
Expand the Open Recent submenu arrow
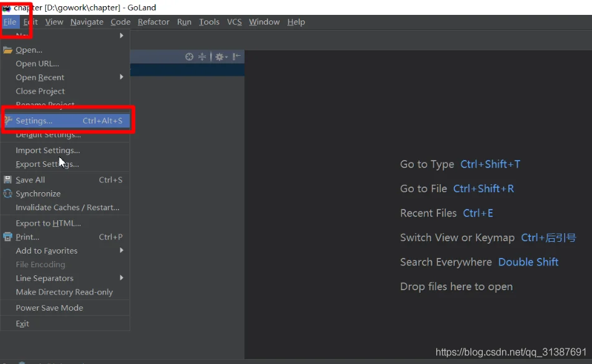(x=122, y=77)
